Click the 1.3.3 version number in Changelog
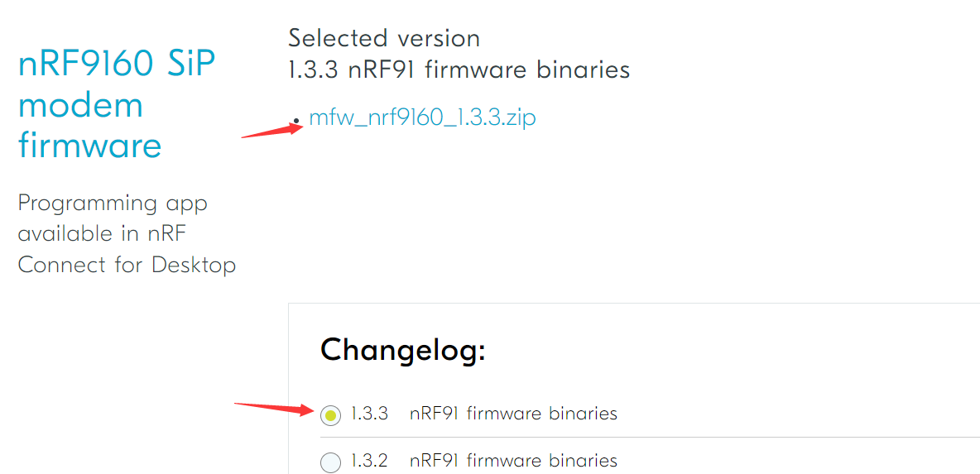 369,414
